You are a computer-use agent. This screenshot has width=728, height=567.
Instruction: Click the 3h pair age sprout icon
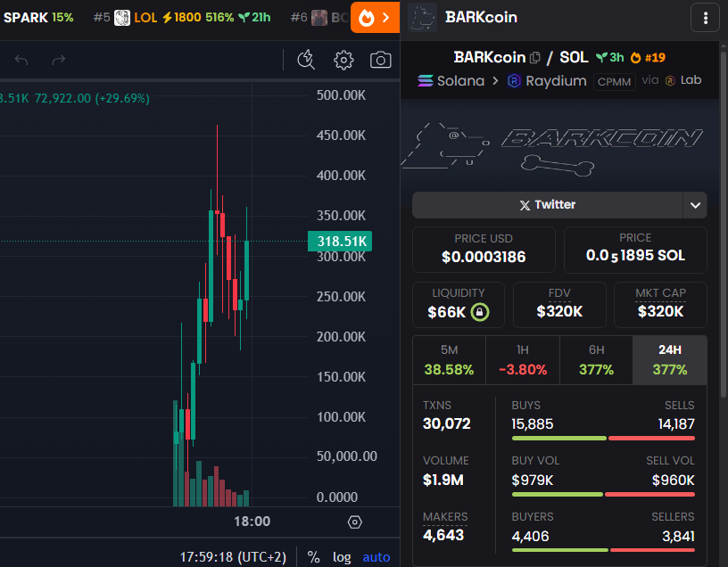pyautogui.click(x=601, y=58)
